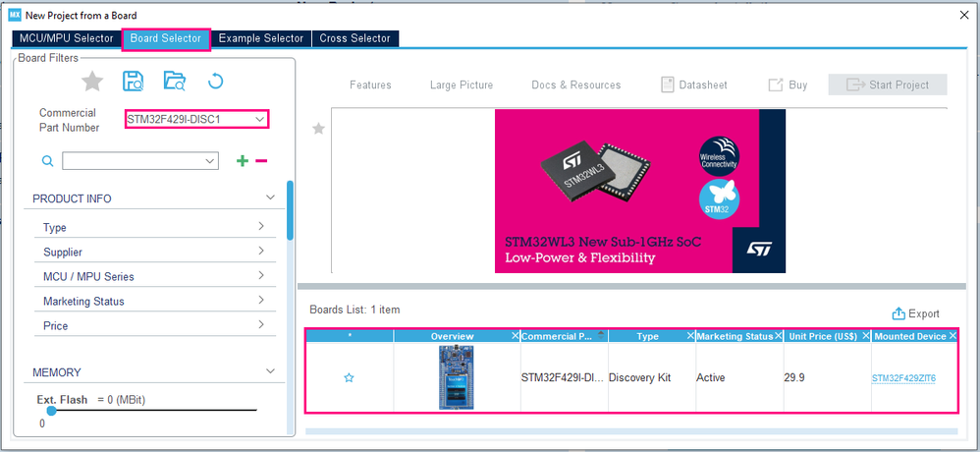
Task: Click sort arrows on Commercial P... column
Action: 601,336
